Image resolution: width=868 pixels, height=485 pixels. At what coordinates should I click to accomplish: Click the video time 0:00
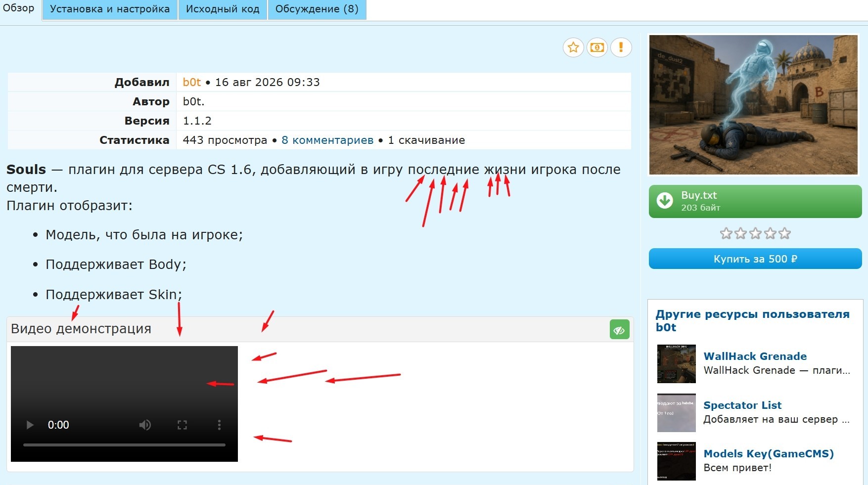click(x=58, y=425)
